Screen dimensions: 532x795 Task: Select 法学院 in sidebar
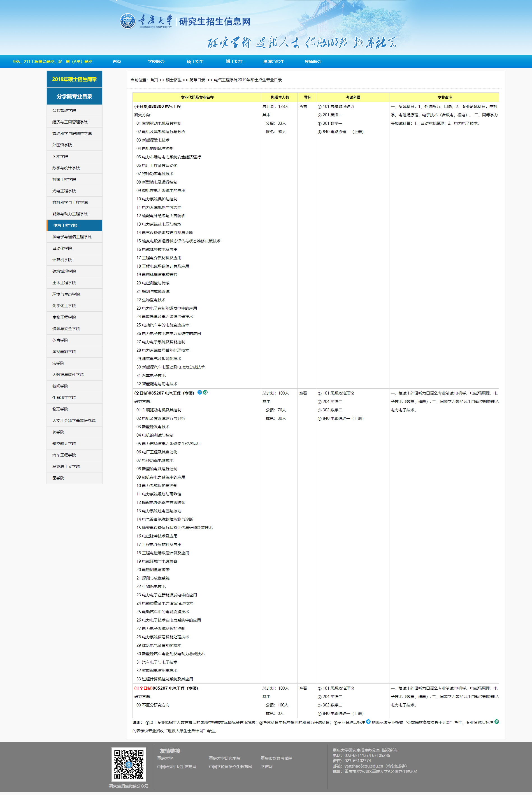point(74,363)
